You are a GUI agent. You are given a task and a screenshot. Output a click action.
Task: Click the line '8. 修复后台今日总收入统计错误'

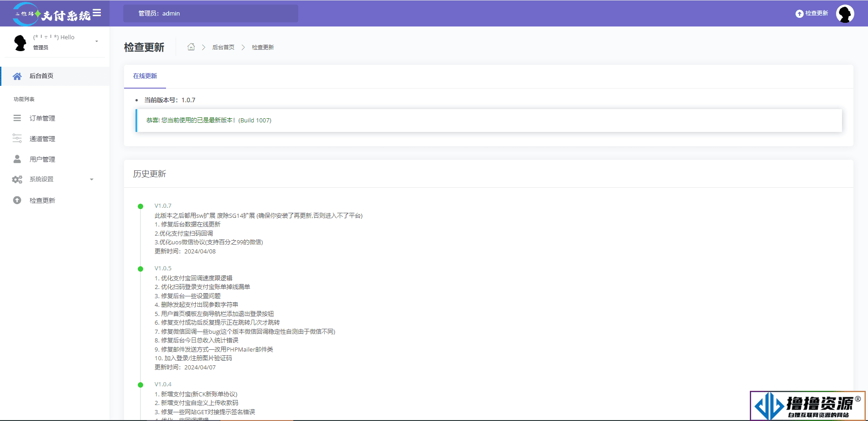196,340
